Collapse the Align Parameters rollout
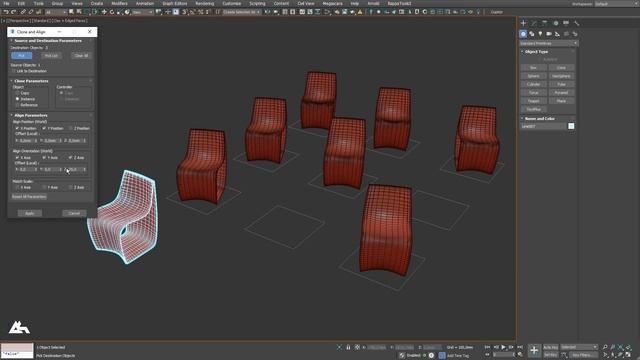Viewport: 640px width, 360px height. coord(31,115)
